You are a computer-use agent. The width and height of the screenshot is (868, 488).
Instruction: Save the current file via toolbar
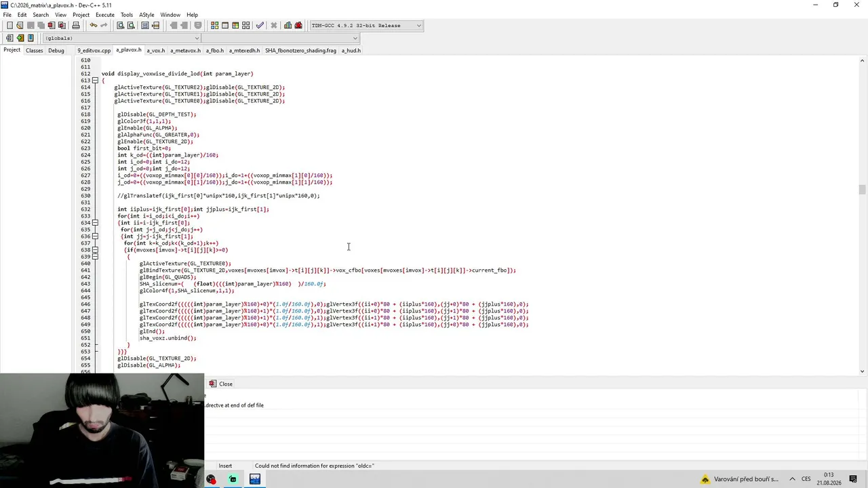(31, 26)
